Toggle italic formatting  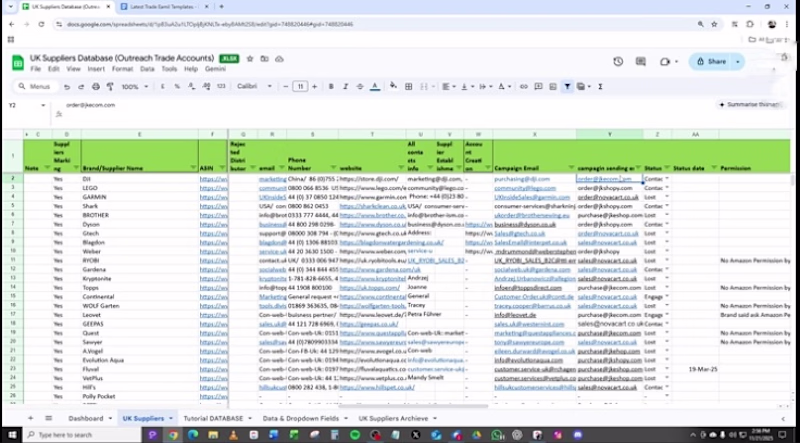345,87
